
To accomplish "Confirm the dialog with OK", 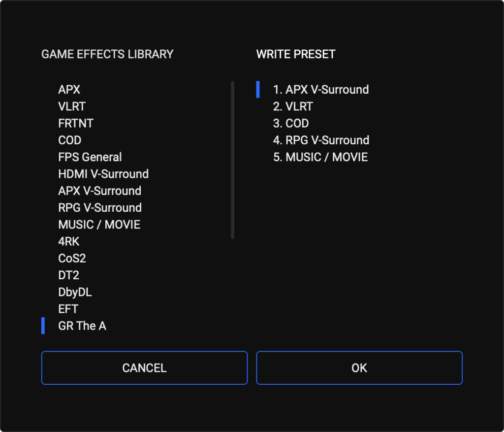I will click(x=359, y=368).
